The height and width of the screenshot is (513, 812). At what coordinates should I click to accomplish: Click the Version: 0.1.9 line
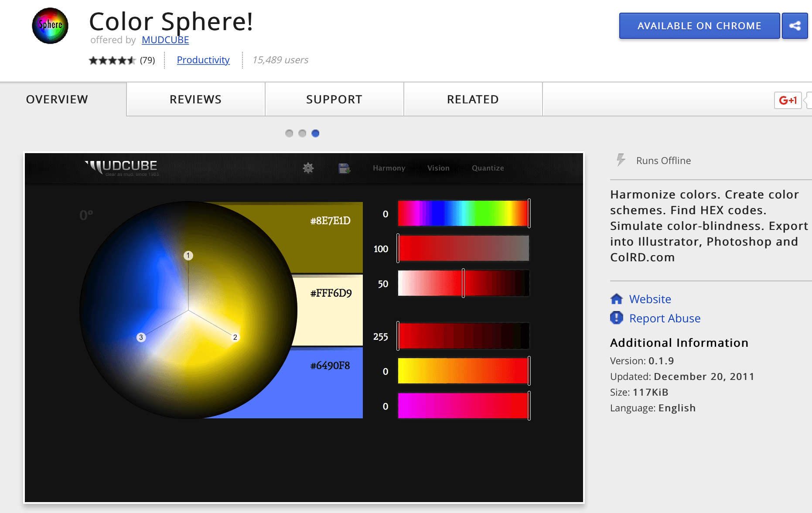[642, 361]
